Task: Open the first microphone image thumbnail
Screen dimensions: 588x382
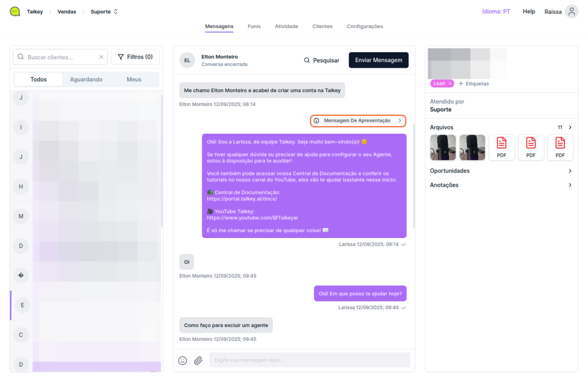Action: [x=443, y=147]
